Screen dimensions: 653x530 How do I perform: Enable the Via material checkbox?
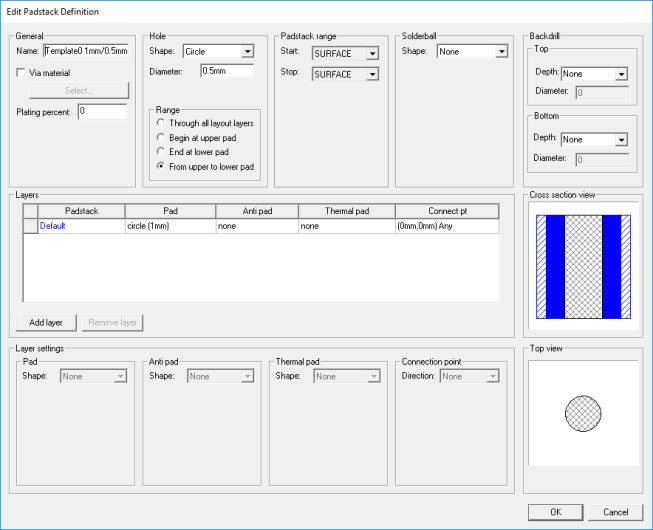click(20, 73)
